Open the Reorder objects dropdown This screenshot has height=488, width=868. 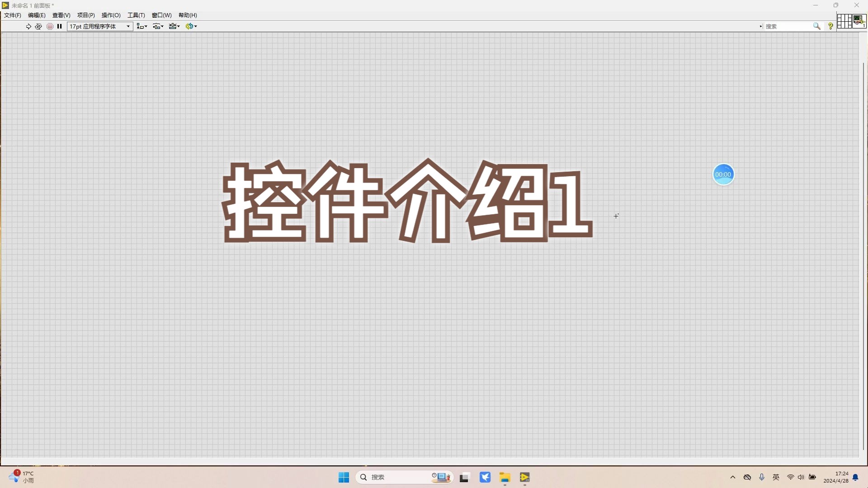191,26
